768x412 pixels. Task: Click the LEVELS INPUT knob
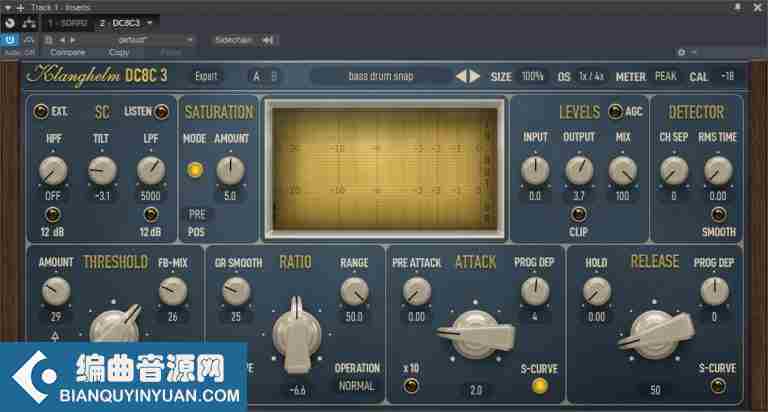tap(535, 170)
